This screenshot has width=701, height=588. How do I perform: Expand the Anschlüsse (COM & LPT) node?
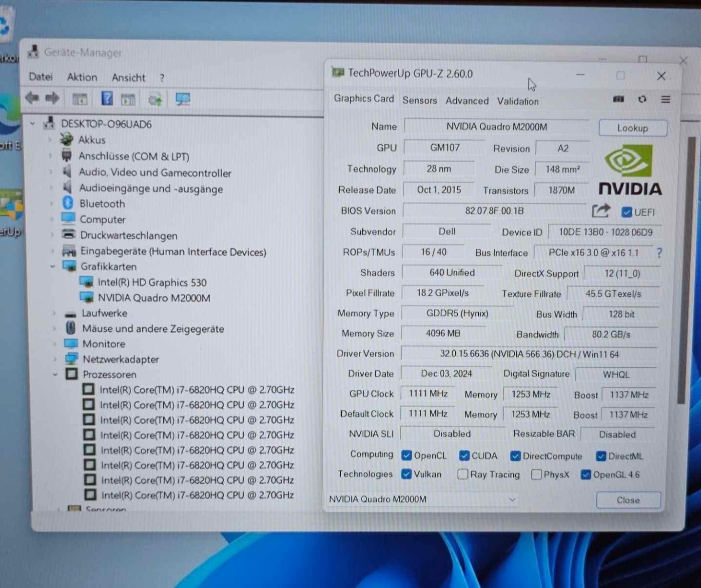click(50, 156)
